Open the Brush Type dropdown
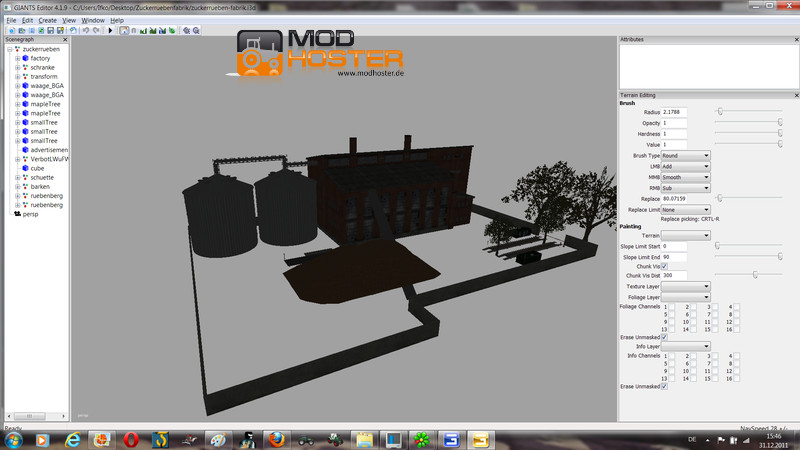800x450 pixels. (x=685, y=156)
